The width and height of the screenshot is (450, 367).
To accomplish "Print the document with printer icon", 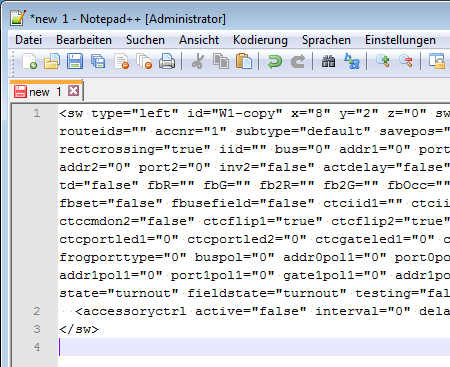I will 167,61.
